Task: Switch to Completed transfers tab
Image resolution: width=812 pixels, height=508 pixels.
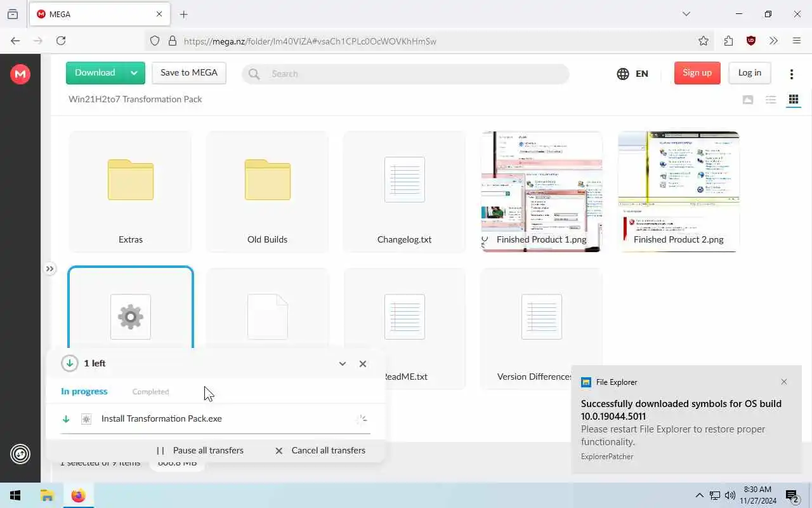Action: (150, 392)
